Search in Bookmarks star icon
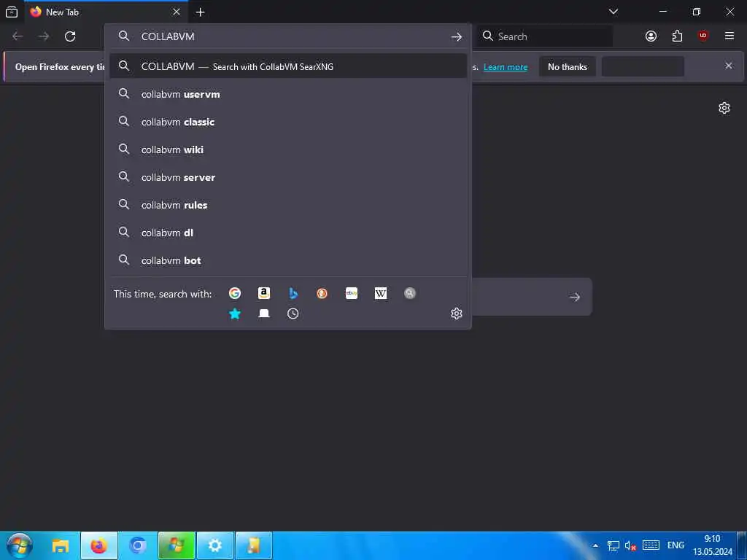This screenshot has width=747, height=560. click(234, 314)
